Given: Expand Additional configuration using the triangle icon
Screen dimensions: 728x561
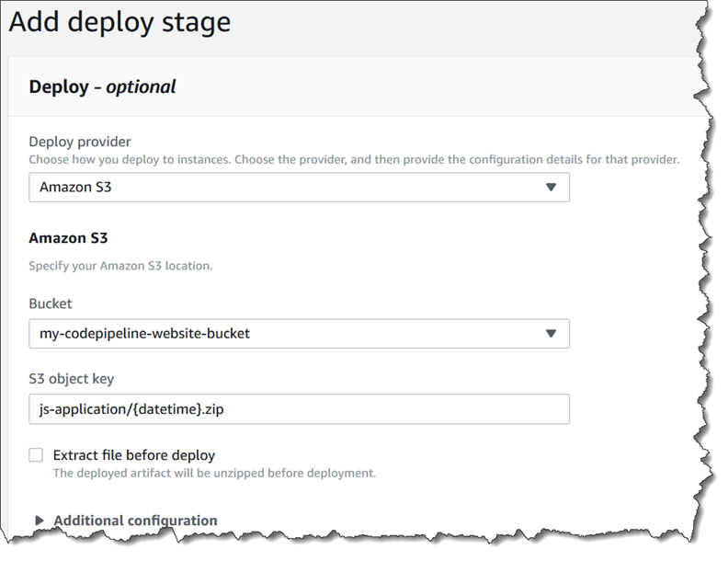Looking at the screenshot, I should tap(40, 521).
